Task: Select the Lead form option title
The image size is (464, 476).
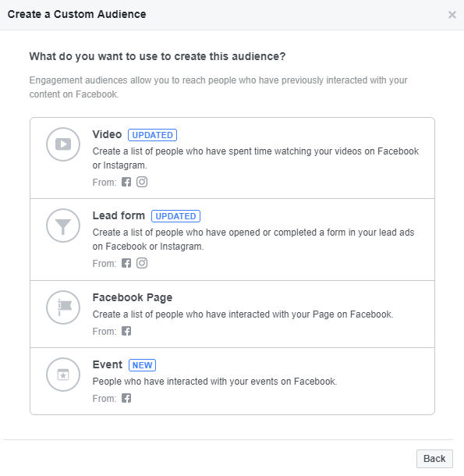Action: [x=119, y=215]
